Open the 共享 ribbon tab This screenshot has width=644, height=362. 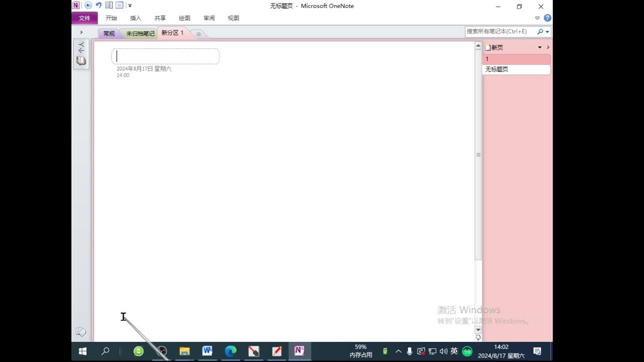click(x=160, y=18)
